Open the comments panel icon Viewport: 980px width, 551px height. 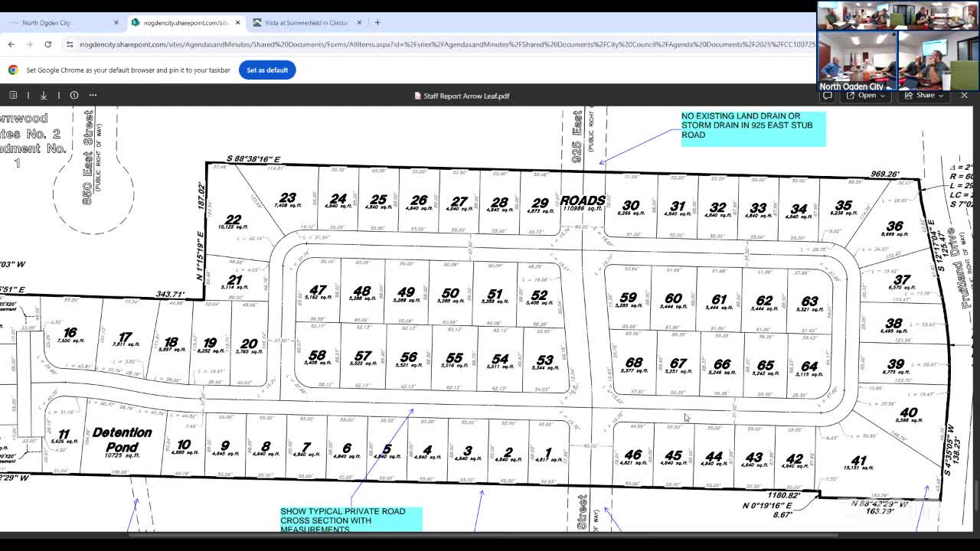tap(828, 96)
